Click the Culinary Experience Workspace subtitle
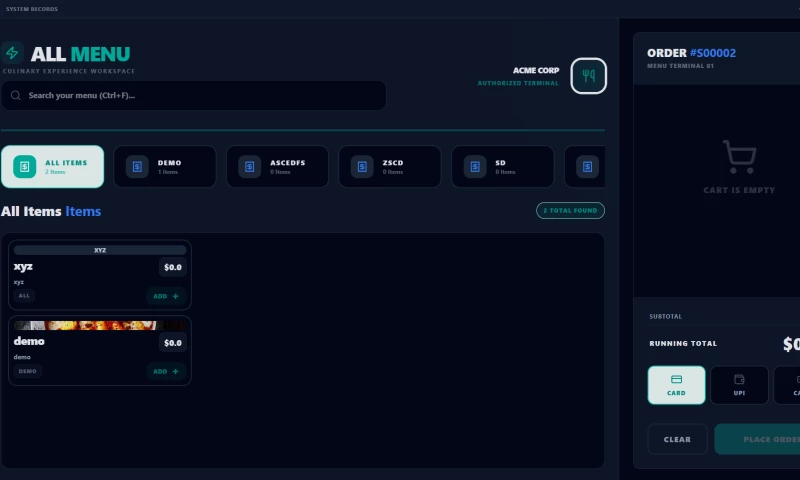 (69, 71)
